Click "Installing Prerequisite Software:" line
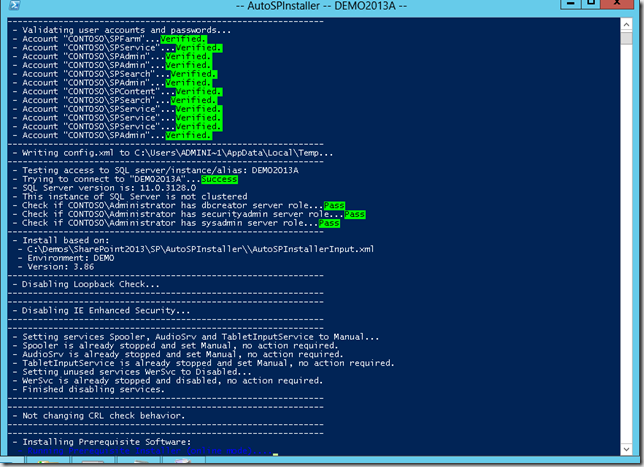This screenshot has width=644, height=467. [x=101, y=442]
